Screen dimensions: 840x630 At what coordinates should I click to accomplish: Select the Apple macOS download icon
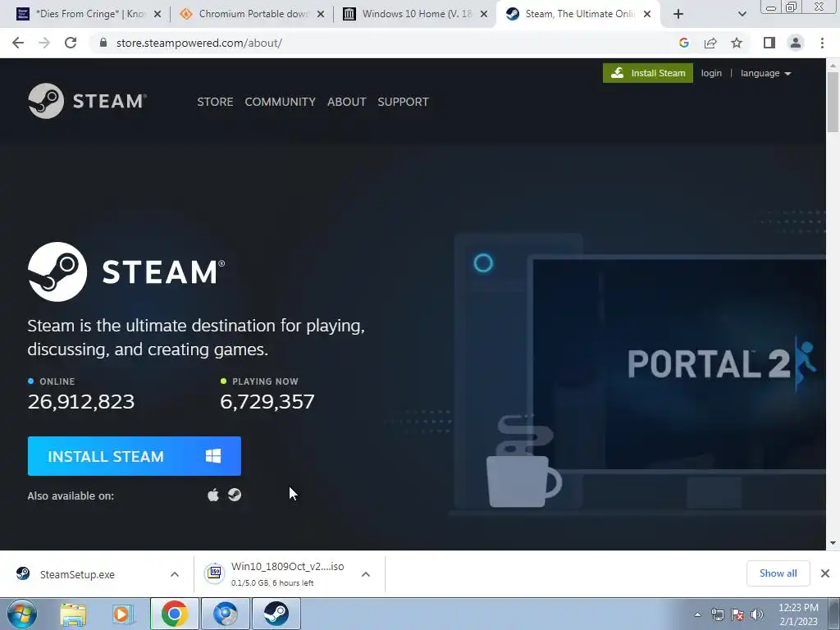point(213,495)
